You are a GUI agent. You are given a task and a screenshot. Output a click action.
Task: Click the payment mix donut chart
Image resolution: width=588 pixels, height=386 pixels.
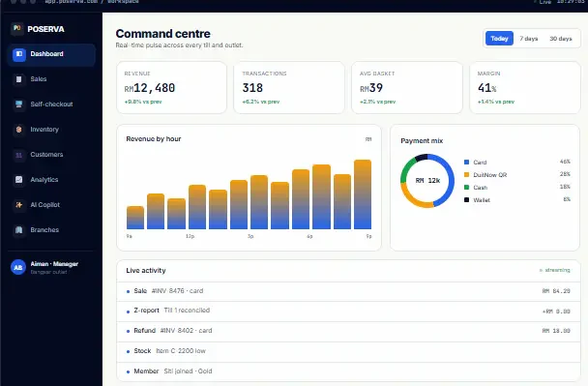click(427, 181)
